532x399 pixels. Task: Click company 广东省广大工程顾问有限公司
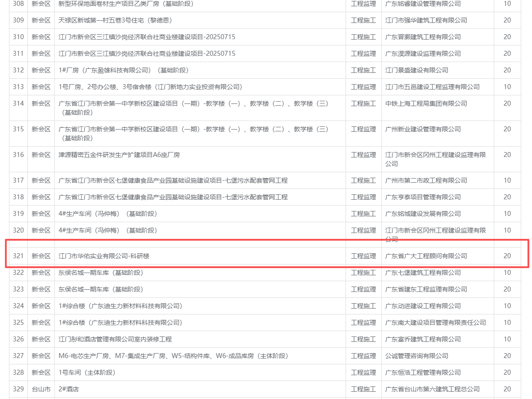pyautogui.click(x=426, y=256)
